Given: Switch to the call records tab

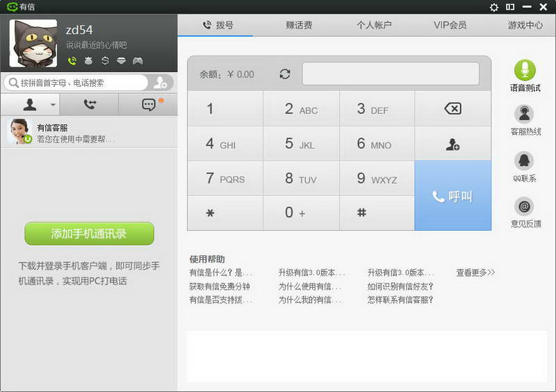Looking at the screenshot, I should (x=89, y=105).
